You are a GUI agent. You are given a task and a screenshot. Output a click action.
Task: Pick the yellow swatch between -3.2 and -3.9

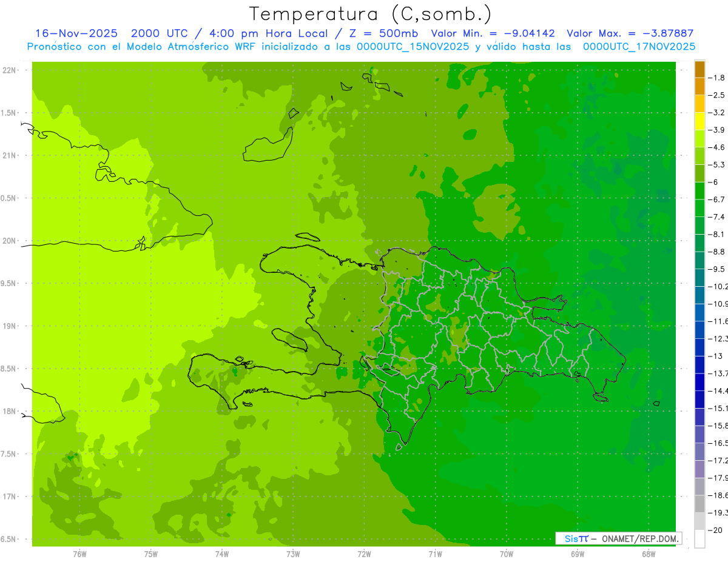(699, 121)
